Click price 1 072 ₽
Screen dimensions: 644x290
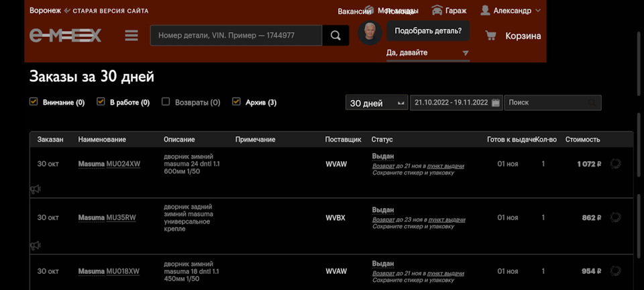[x=589, y=164]
